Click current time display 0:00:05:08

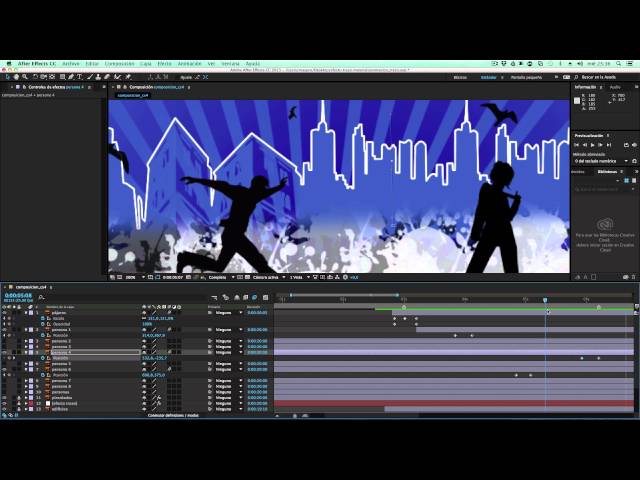[x=18, y=295]
